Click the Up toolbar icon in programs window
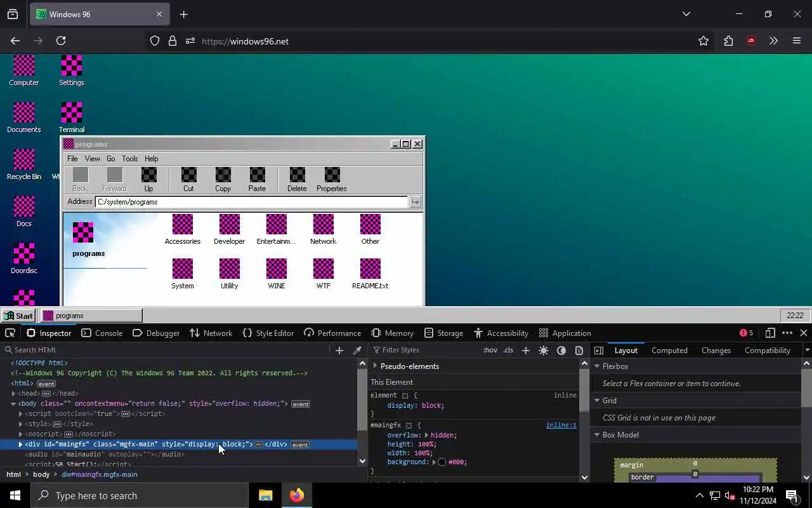The image size is (812, 508). tap(148, 180)
